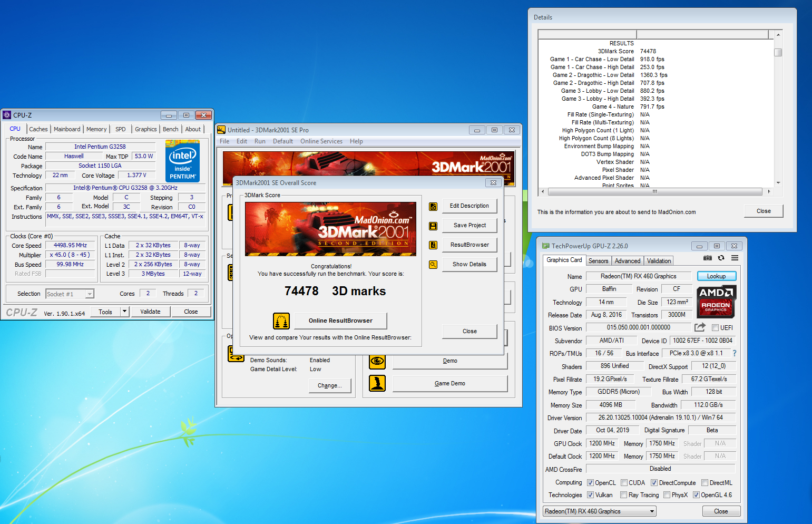Click the Details horizontal scroll-left arrow
The image size is (812, 524).
point(543,191)
